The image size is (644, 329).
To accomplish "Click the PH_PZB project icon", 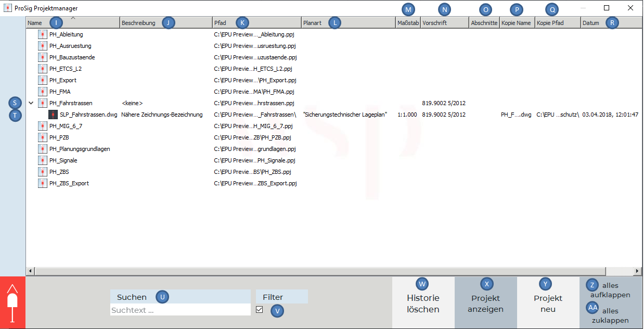I will 43,137.
